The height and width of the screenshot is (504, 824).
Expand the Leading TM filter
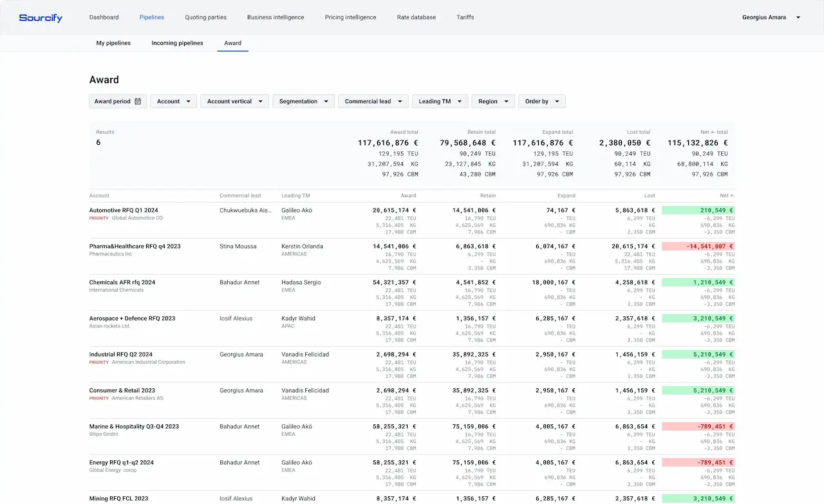point(440,101)
